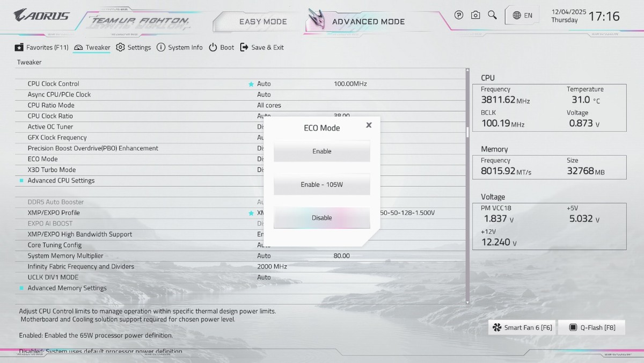Click the 17:16 clock display

[x=604, y=16]
